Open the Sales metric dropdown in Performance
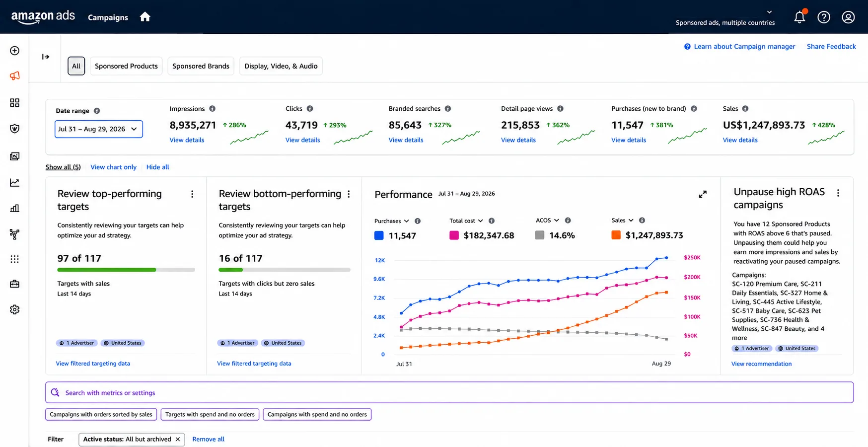 click(x=623, y=221)
